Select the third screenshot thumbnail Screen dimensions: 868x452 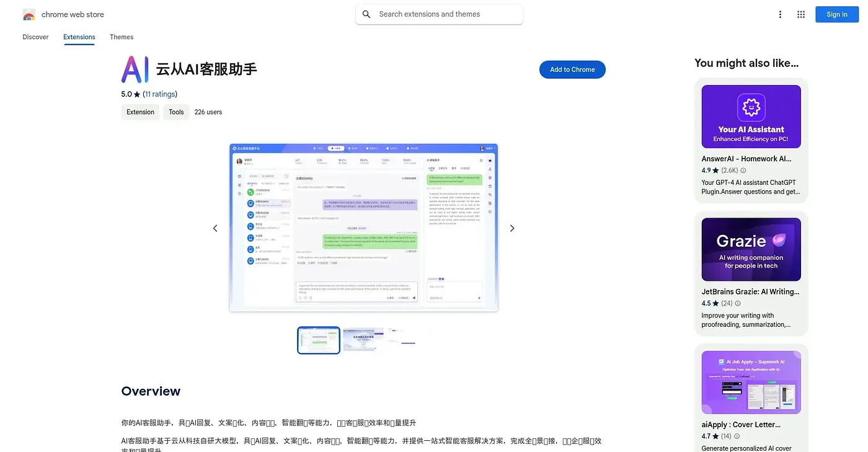(x=401, y=340)
